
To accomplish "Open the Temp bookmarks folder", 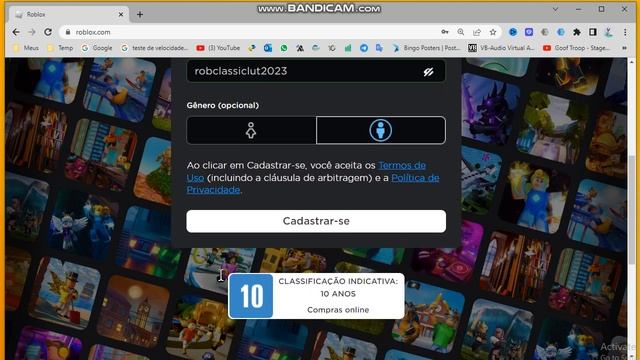I will point(60,48).
